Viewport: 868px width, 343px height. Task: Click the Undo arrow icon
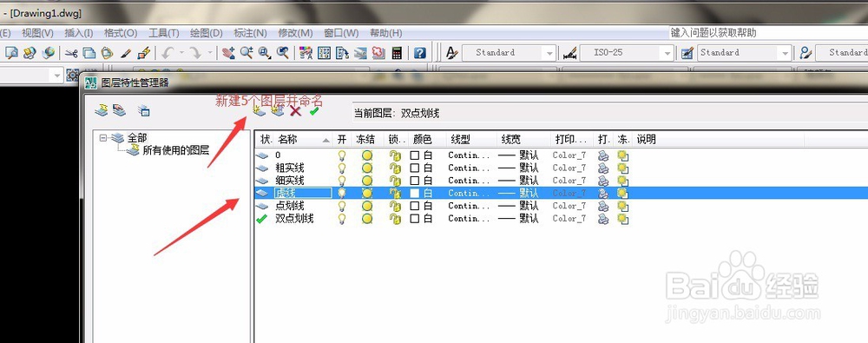pyautogui.click(x=168, y=53)
